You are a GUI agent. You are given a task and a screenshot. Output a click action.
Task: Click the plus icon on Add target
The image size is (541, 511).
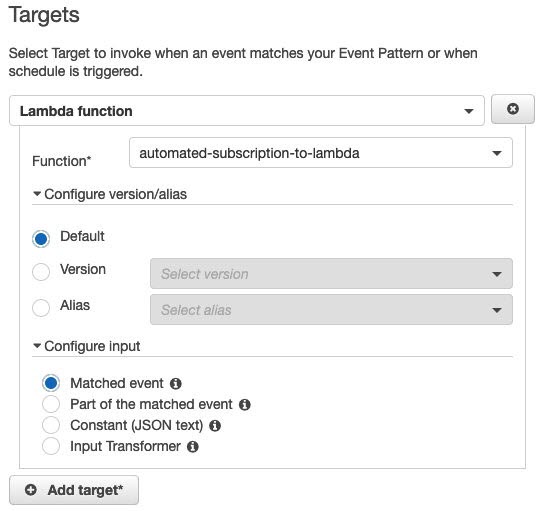coord(31,490)
